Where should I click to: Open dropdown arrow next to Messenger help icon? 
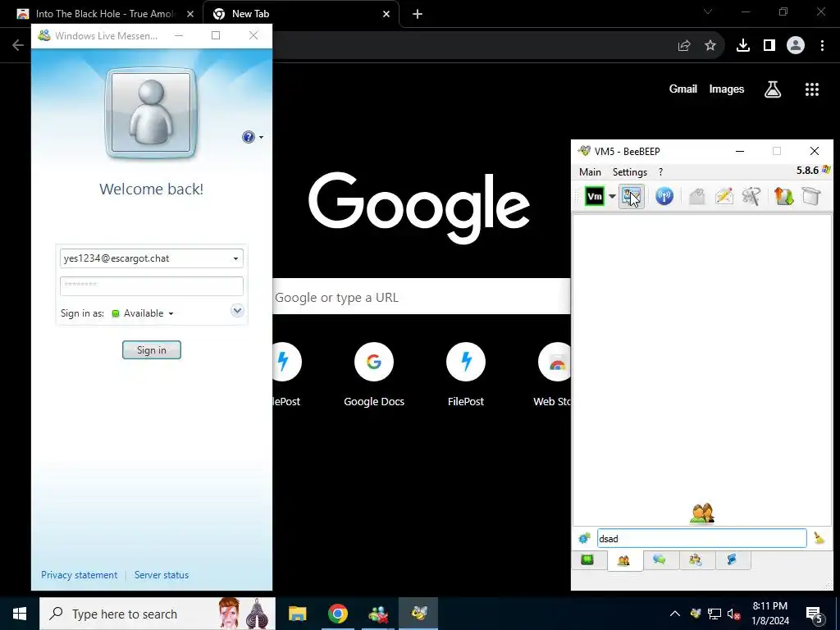262,138
